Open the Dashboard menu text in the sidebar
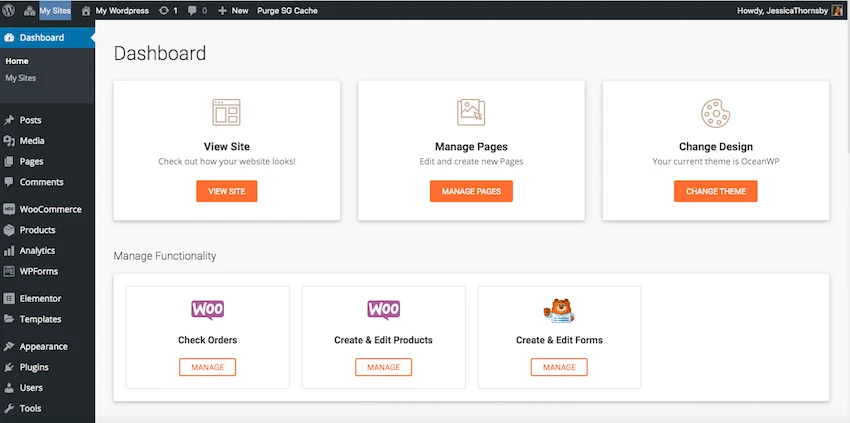 (42, 37)
